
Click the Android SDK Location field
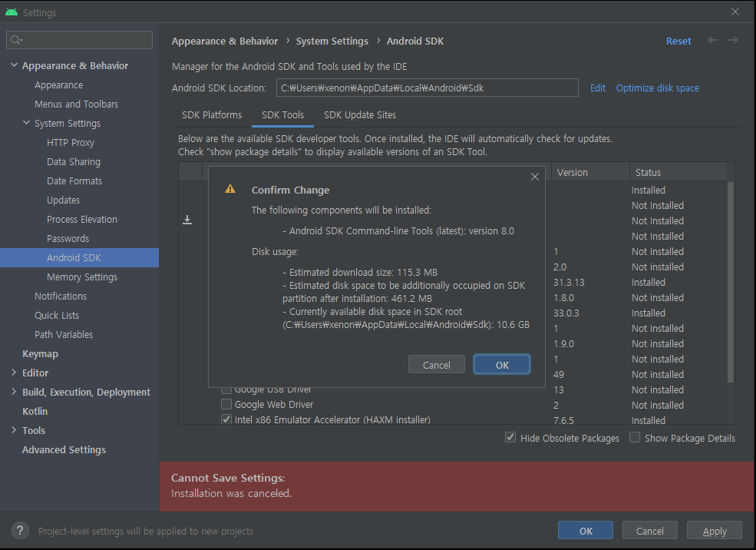click(428, 88)
